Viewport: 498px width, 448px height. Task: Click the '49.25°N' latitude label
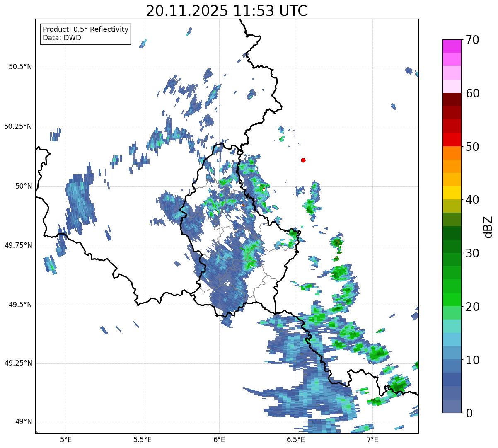tap(18, 363)
